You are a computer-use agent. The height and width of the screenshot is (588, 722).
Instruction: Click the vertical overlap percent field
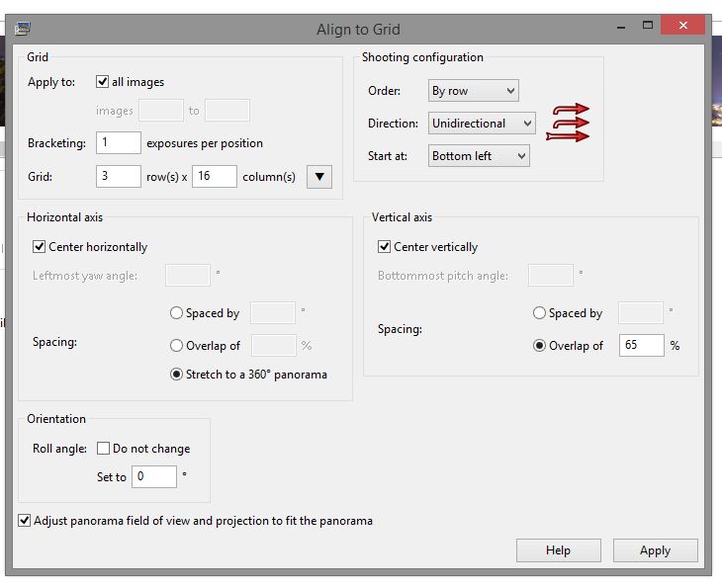pyautogui.click(x=641, y=346)
